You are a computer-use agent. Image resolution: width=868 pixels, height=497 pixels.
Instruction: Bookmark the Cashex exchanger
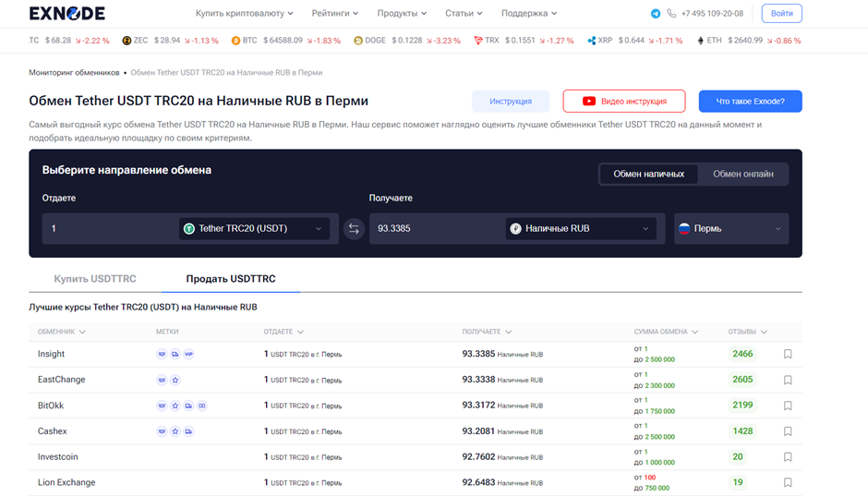tap(788, 431)
